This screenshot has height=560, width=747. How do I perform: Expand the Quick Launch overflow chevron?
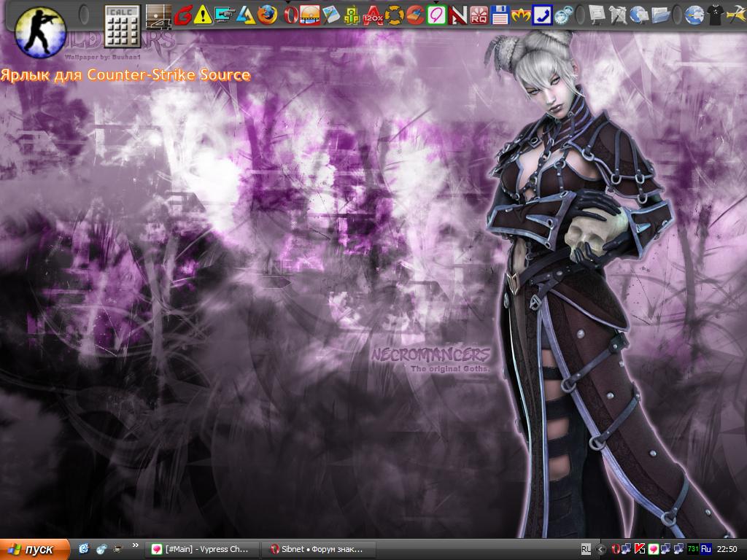click(135, 545)
